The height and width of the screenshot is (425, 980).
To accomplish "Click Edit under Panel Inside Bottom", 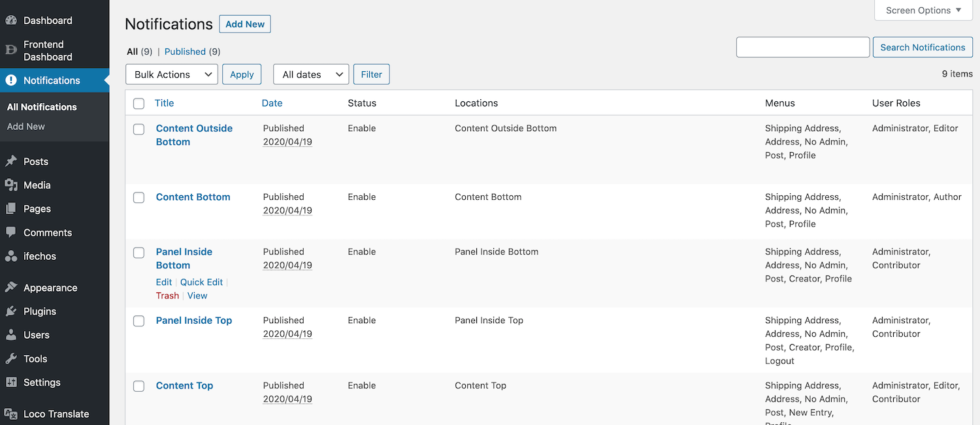I will 164,282.
